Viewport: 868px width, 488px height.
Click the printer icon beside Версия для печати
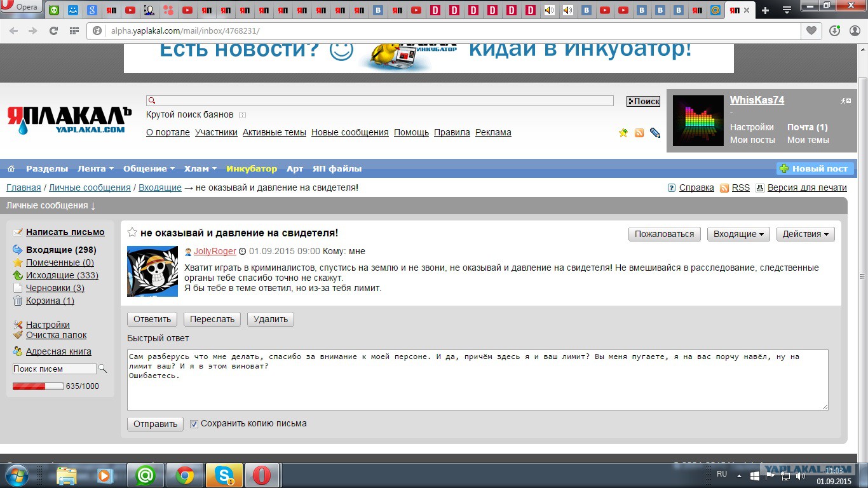760,188
